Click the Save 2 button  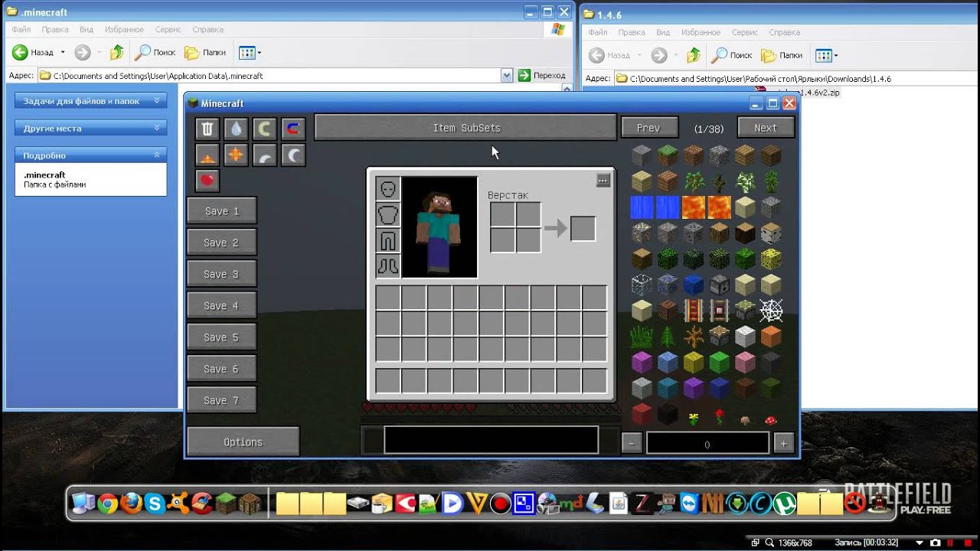(x=221, y=243)
